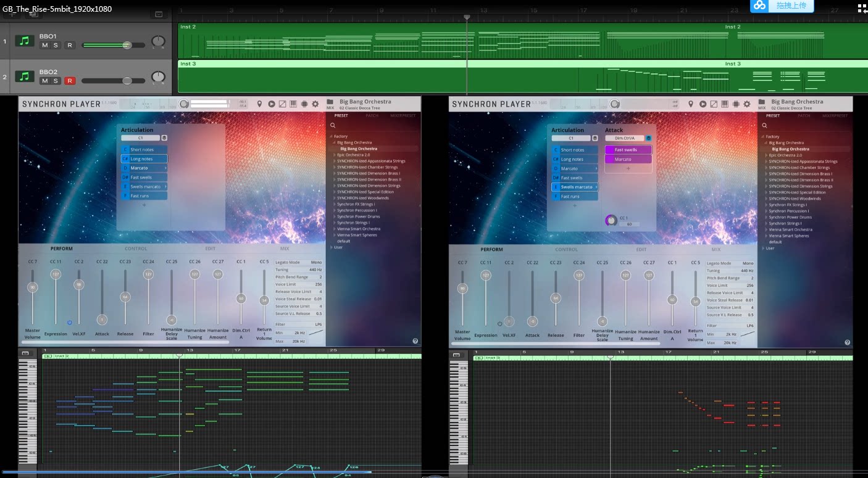Click the BBO1 pan knob

[x=159, y=41]
